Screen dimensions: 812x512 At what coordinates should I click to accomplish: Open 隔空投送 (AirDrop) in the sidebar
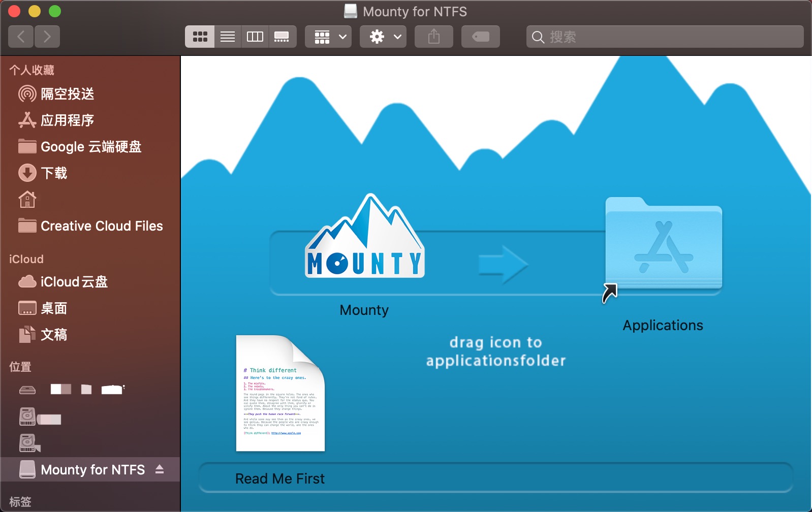tap(90, 94)
